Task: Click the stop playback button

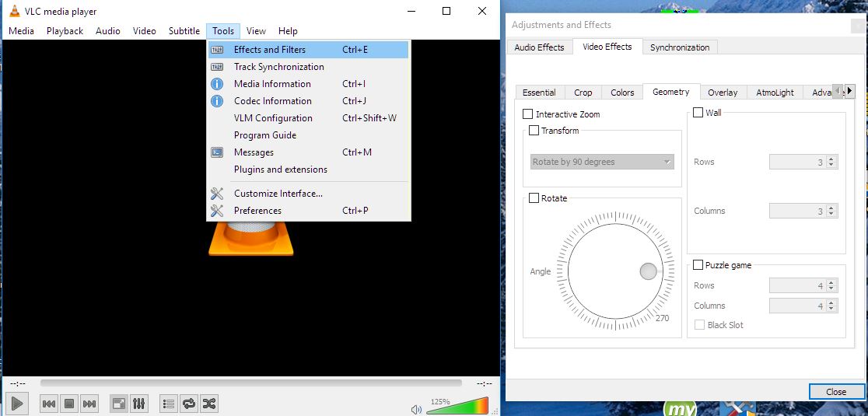Action: [x=68, y=404]
